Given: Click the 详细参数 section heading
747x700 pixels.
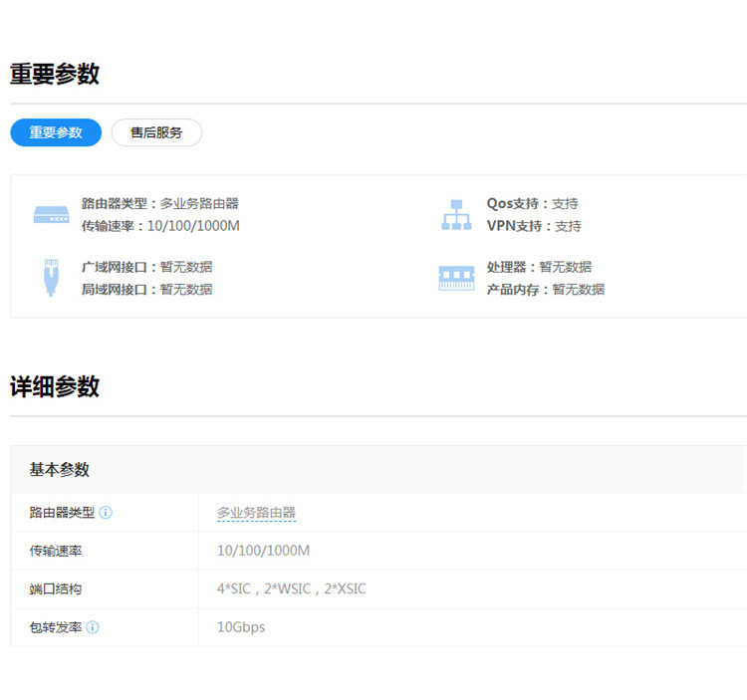Looking at the screenshot, I should point(55,386).
